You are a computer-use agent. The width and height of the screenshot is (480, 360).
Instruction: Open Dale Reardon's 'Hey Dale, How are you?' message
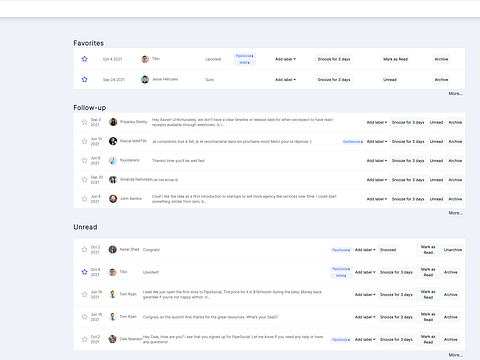(x=233, y=339)
